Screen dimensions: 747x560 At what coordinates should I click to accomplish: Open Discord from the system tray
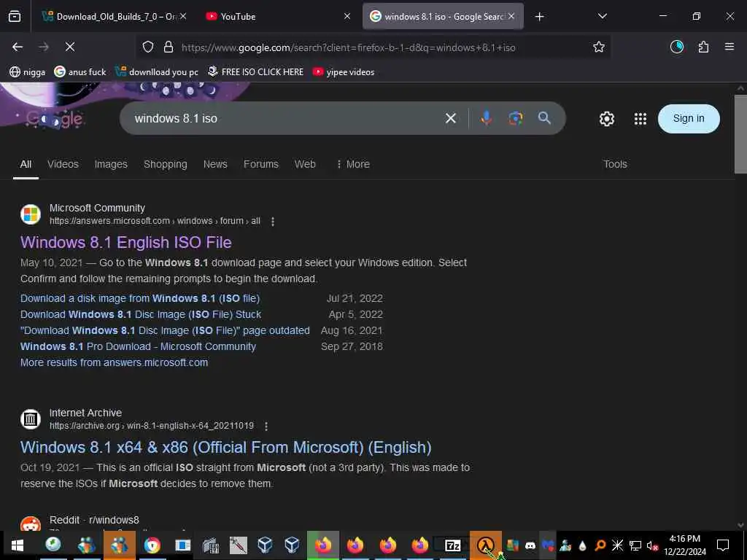(x=530, y=545)
